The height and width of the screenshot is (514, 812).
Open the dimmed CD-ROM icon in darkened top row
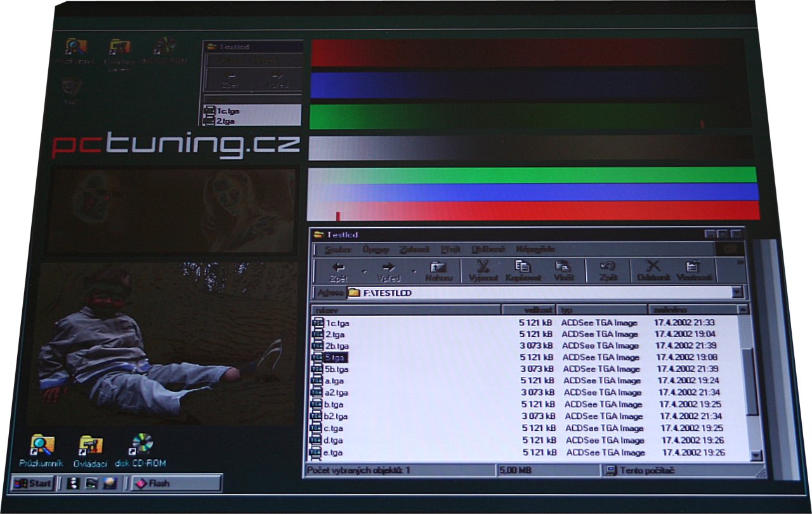165,46
